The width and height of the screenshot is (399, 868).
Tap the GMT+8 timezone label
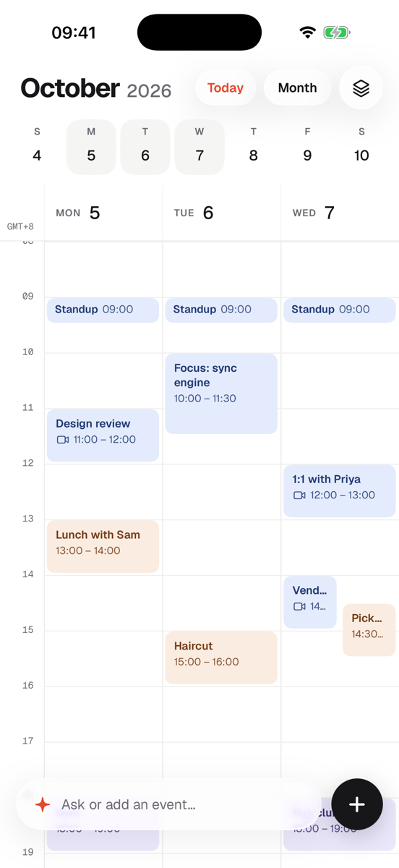[x=20, y=226]
